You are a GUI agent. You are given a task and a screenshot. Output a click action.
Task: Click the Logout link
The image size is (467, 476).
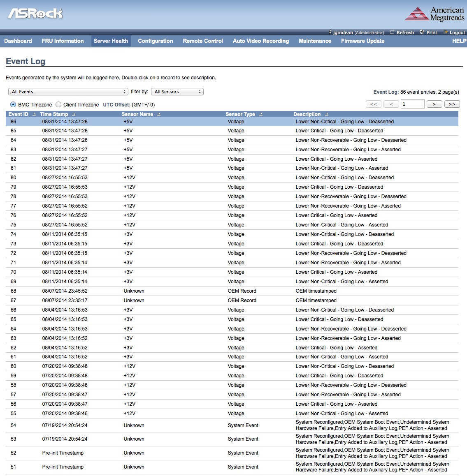pos(457,32)
